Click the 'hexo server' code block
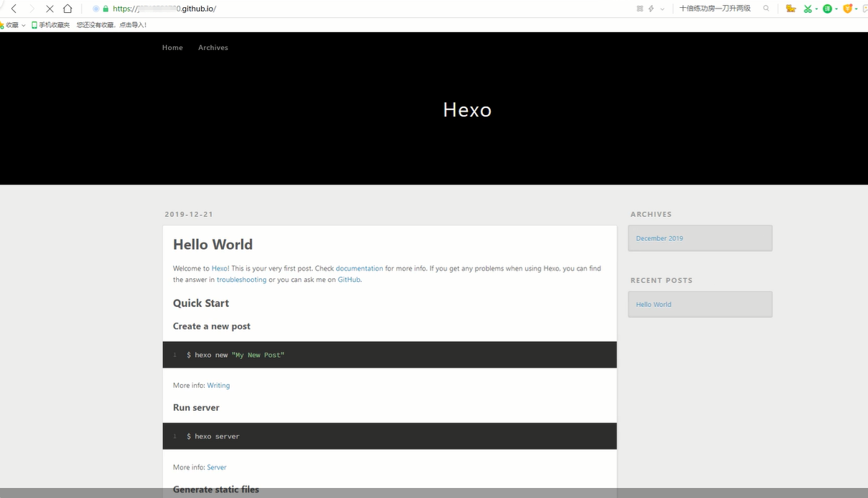The height and width of the screenshot is (498, 868). click(x=389, y=436)
